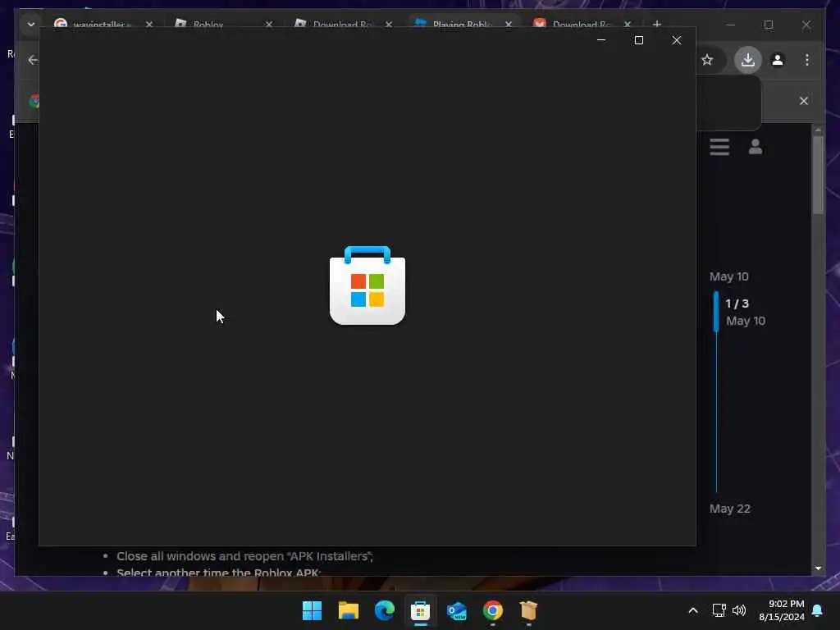
Task: Open Chrome profile avatar button
Action: point(778,60)
